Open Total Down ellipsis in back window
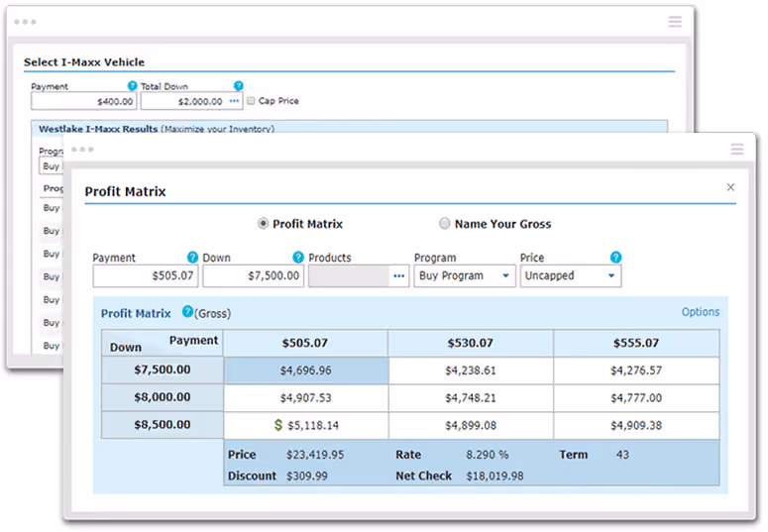Screen dimensions: 768x532 [x=234, y=101]
